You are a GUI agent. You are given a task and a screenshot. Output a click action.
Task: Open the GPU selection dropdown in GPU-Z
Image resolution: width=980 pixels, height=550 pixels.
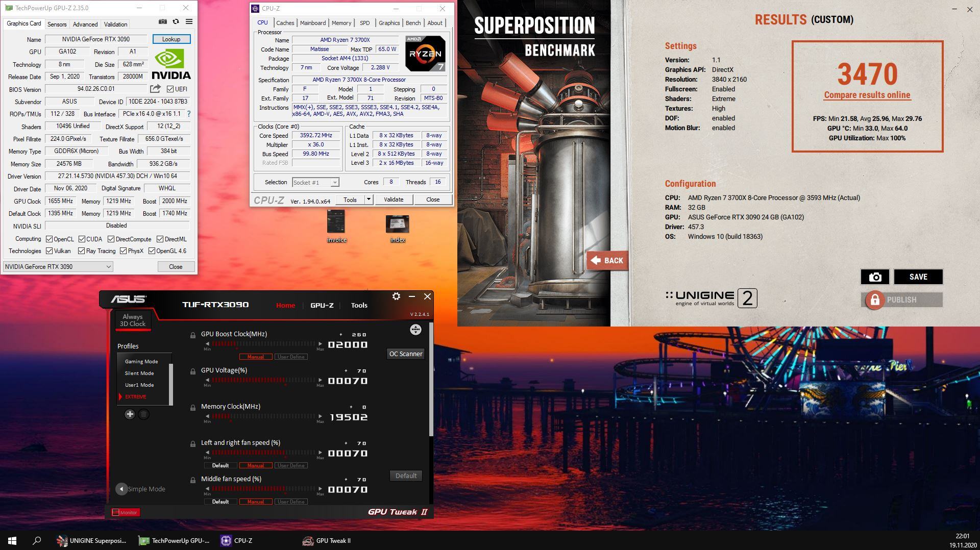point(58,267)
